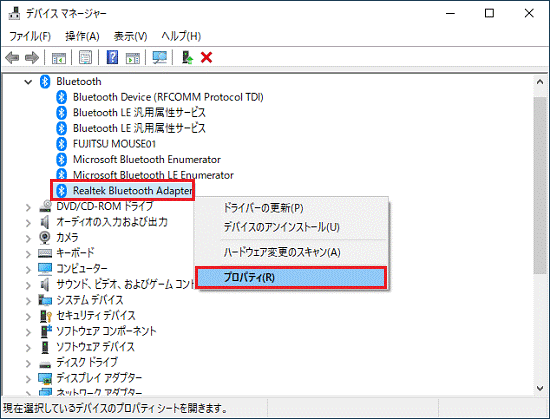Click the Bluetooth icon beside Microsoft Bluetooth Enumerator

coord(62,160)
